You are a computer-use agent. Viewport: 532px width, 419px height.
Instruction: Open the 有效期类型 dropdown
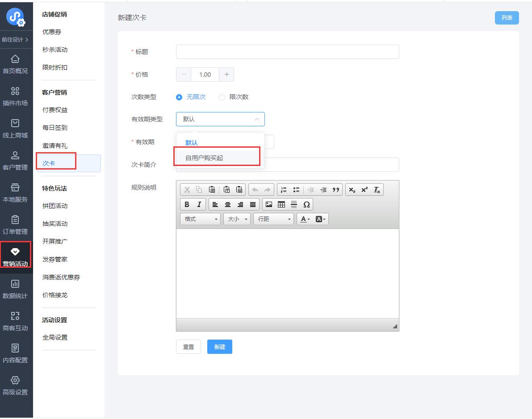220,119
